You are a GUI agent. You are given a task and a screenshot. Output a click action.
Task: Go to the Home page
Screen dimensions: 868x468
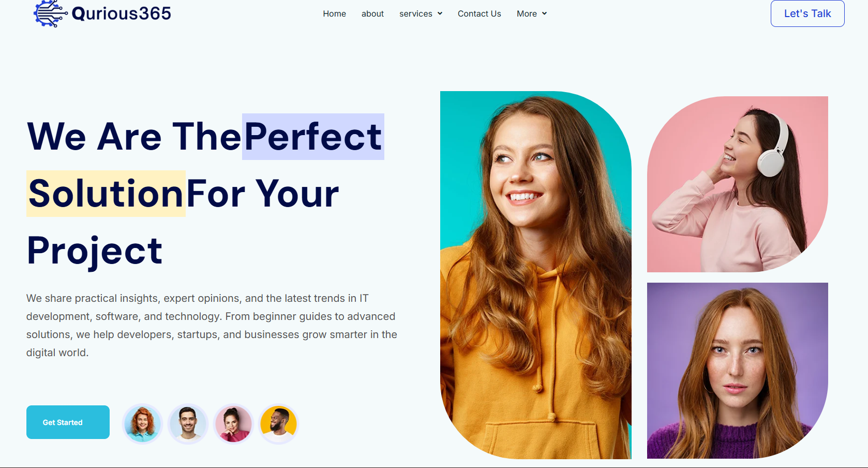coord(334,13)
